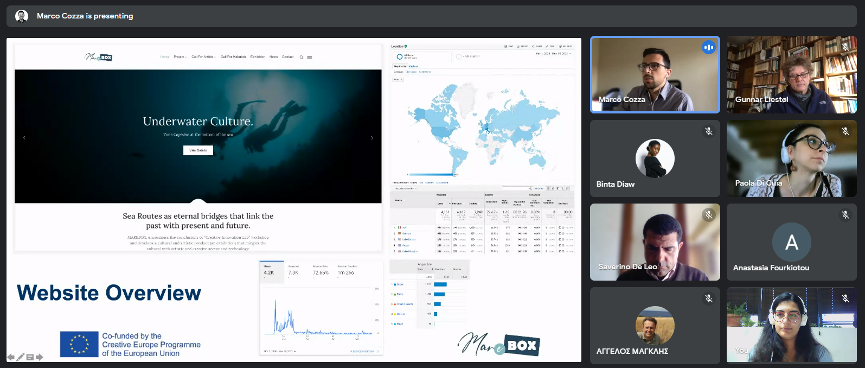Click the pen annotation tool in slide controls
Image resolution: width=866 pixels, height=368 pixels.
tap(20, 357)
